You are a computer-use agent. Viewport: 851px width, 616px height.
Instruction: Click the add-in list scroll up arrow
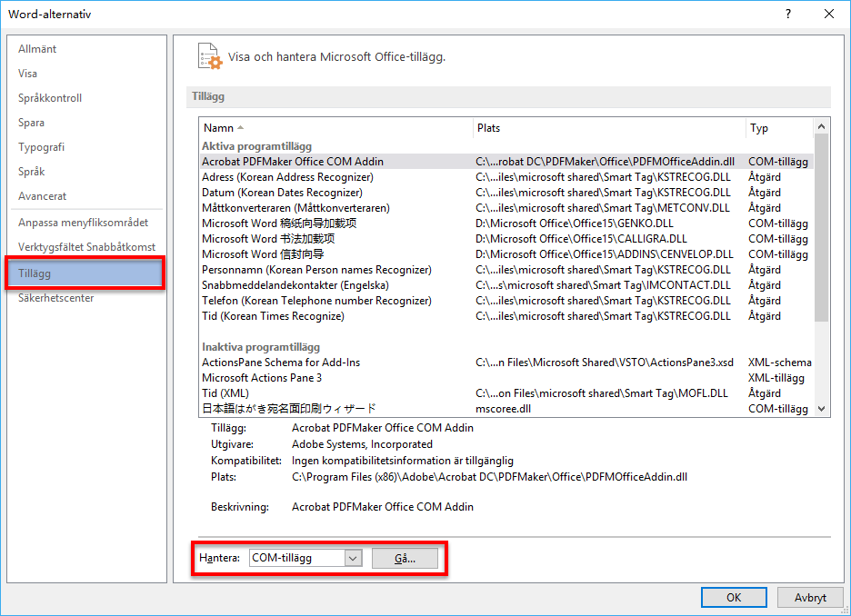tap(821, 126)
